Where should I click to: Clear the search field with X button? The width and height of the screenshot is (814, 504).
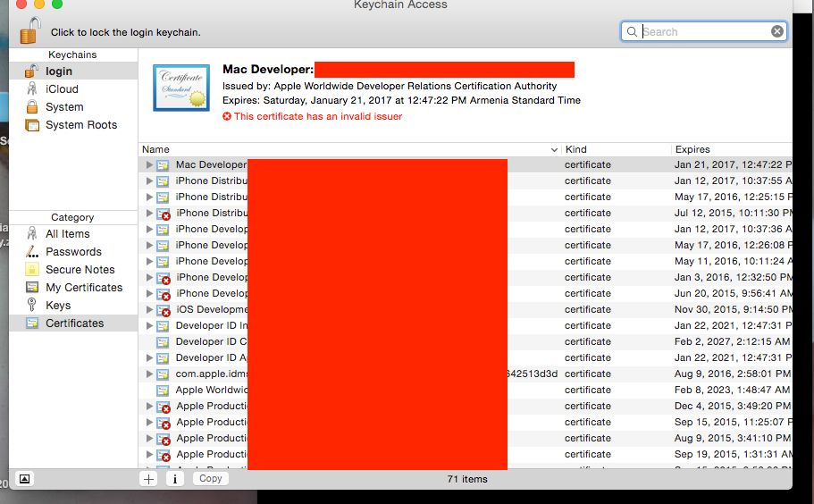[x=776, y=31]
